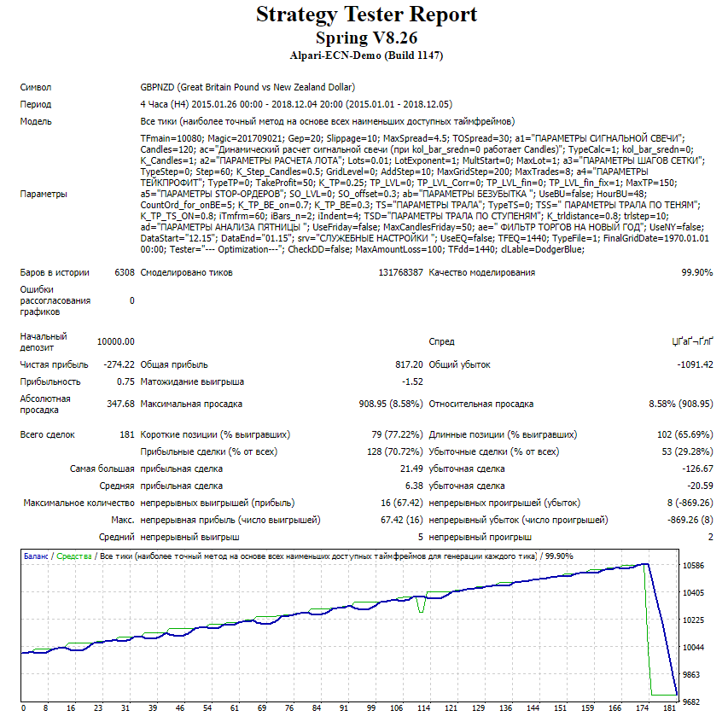Image resolution: width=728 pixels, height=716 pixels.
Task: Click the 114 mark on chart x-axis
Action: pos(421,707)
